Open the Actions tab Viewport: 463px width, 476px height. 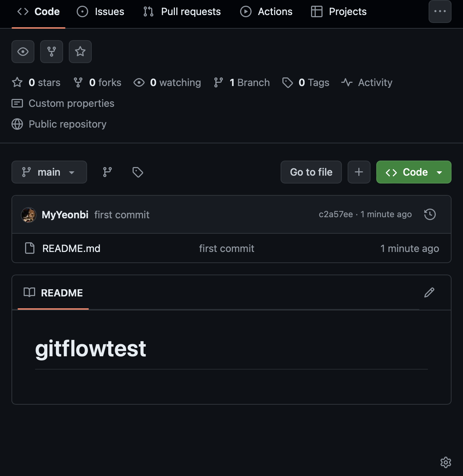click(266, 11)
